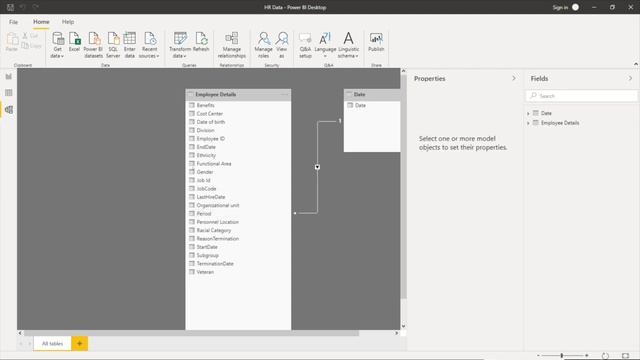640x360 pixels.
Task: Select the relationship direction arrow
Action: [317, 167]
